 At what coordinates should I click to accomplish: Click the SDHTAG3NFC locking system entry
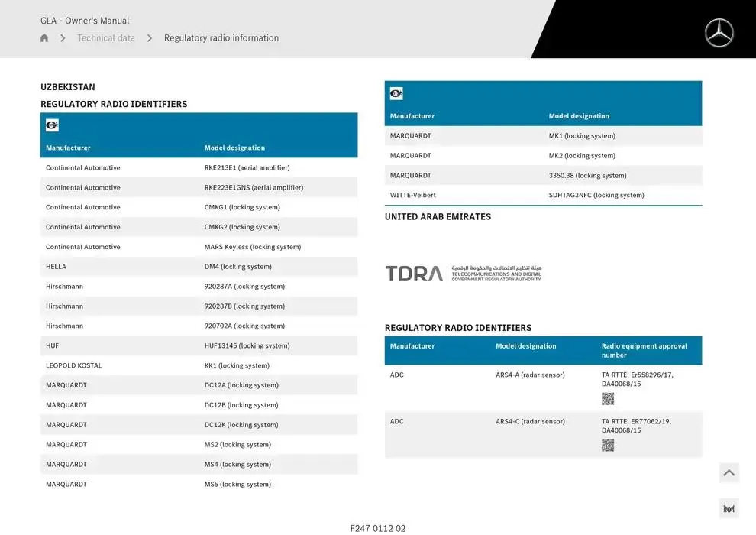[x=596, y=195]
